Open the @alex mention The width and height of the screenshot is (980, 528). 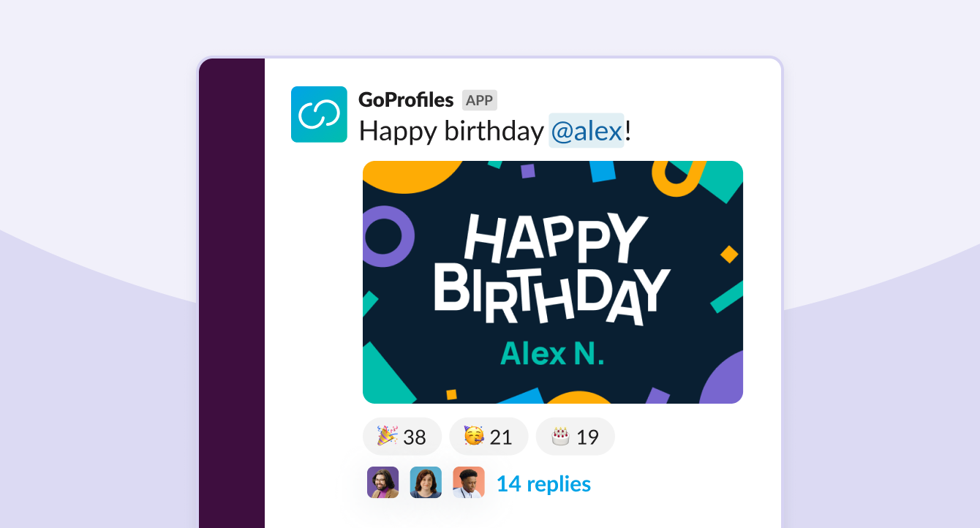tap(587, 132)
